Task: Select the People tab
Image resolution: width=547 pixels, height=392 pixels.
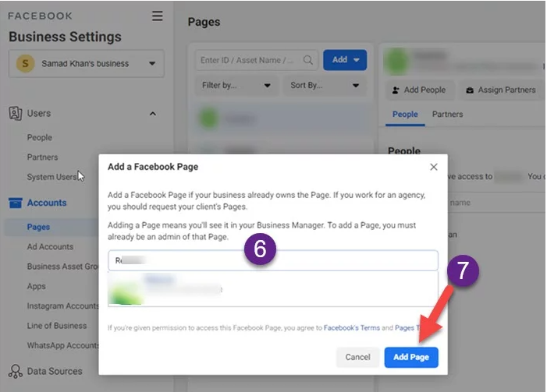Action: (405, 115)
